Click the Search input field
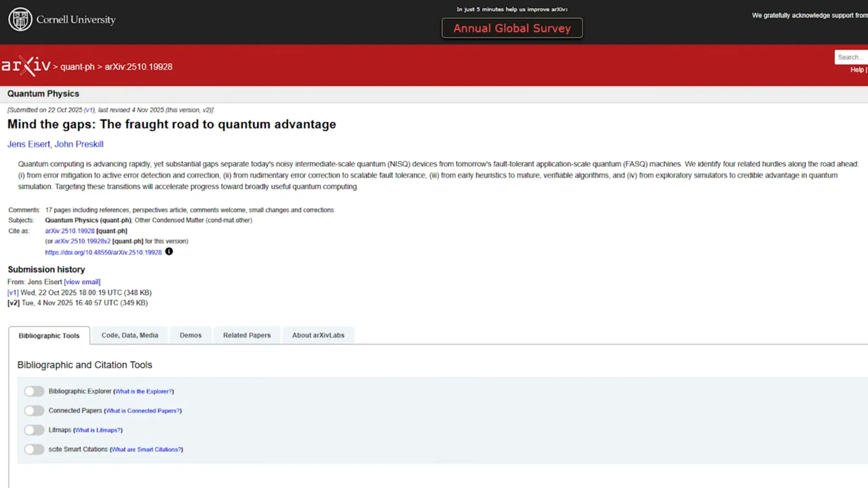Screen dimensions: 868x488 (x=851, y=57)
